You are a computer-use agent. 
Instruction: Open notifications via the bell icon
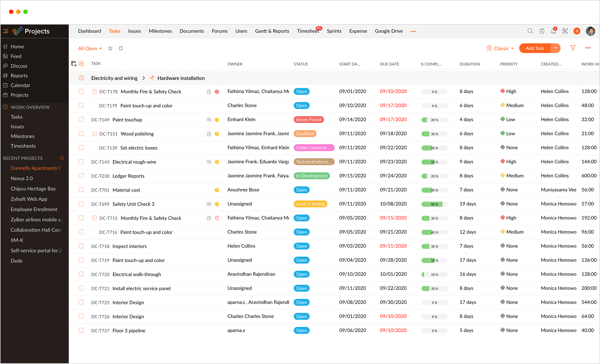[553, 31]
